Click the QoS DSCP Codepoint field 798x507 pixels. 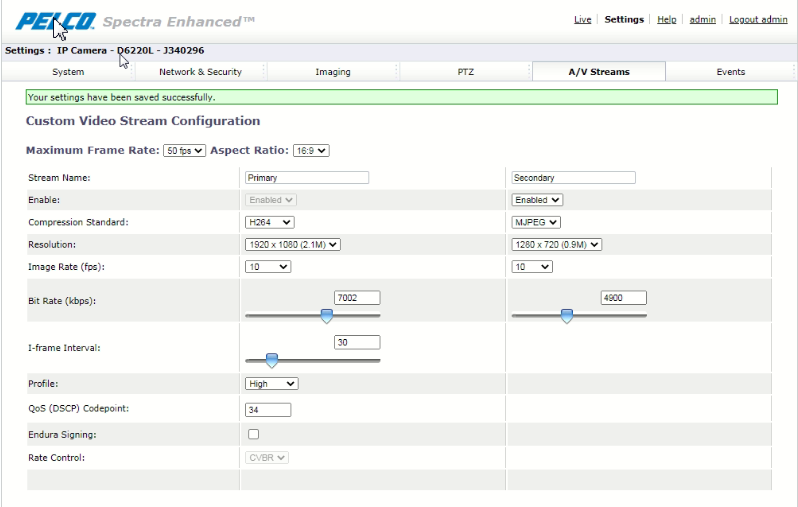268,410
